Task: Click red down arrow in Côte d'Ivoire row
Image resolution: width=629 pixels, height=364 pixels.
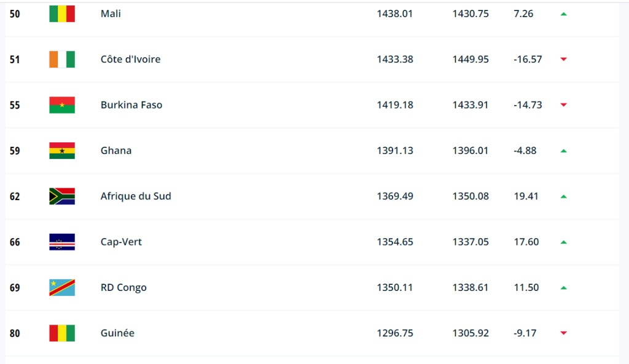Action: click(x=564, y=60)
